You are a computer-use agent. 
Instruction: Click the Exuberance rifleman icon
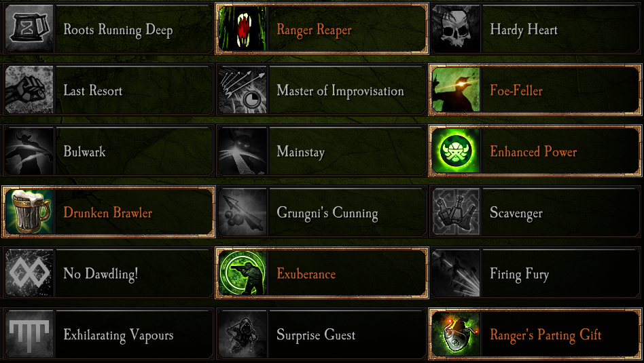pos(243,273)
